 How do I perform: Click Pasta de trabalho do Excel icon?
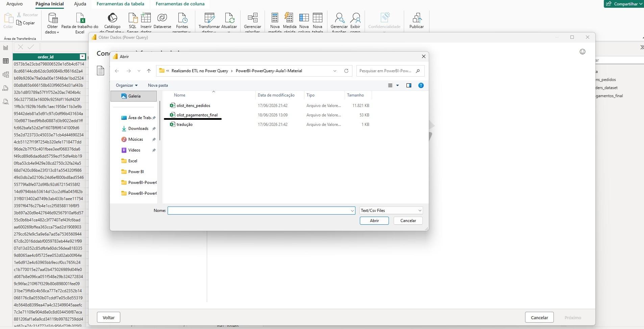pyautogui.click(x=80, y=18)
